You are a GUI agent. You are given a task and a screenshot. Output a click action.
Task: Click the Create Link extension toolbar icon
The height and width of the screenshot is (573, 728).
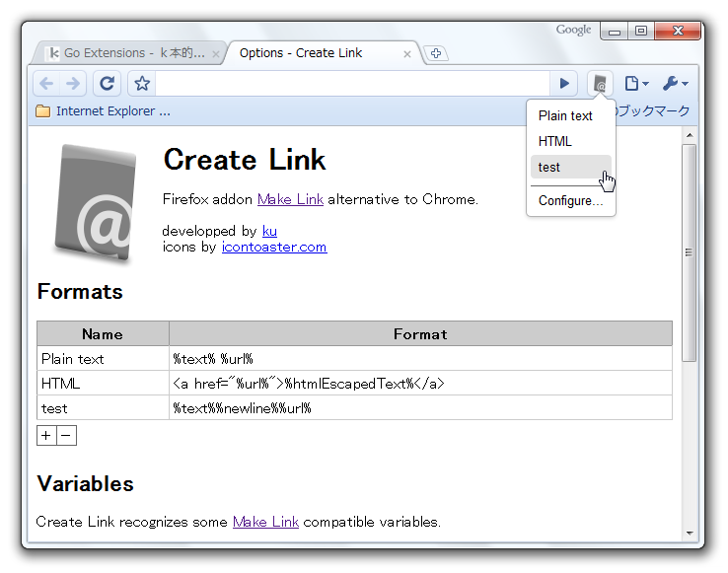coord(600,84)
